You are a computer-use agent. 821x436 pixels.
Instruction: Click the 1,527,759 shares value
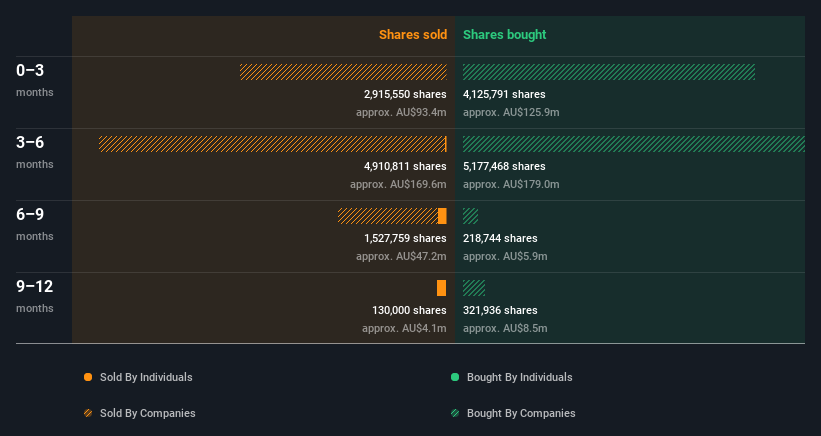point(405,239)
